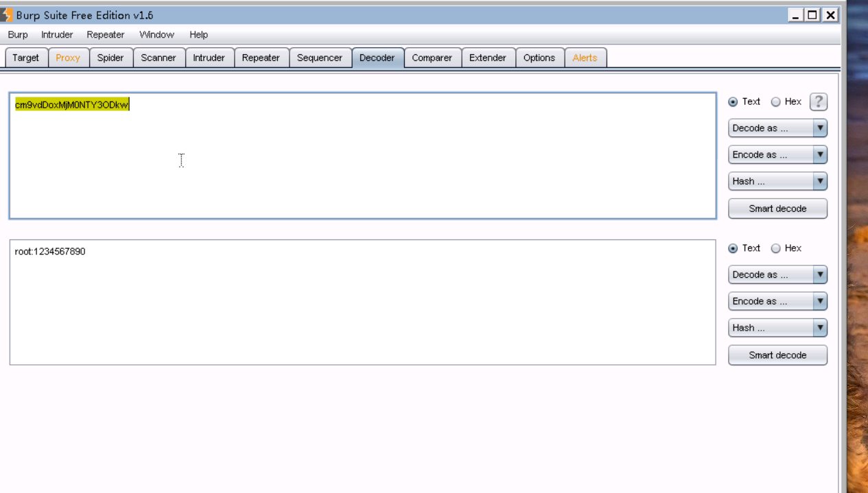Select the Decoder tab
The height and width of the screenshot is (493, 868).
[x=377, y=58]
